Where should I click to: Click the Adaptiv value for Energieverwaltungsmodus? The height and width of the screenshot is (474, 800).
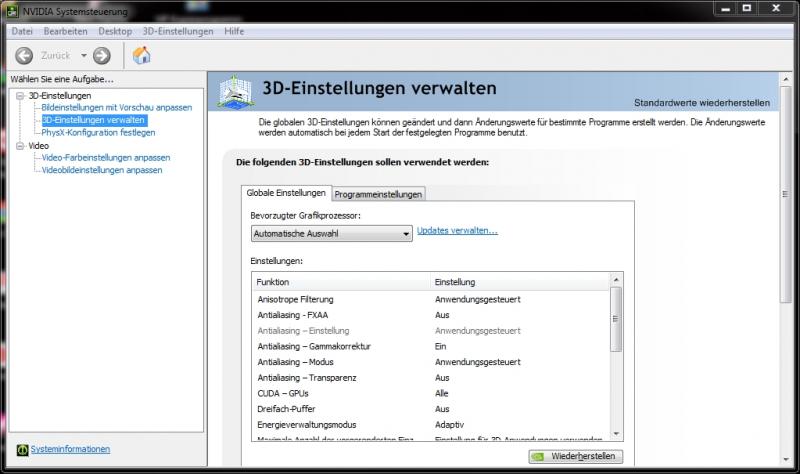pos(449,425)
